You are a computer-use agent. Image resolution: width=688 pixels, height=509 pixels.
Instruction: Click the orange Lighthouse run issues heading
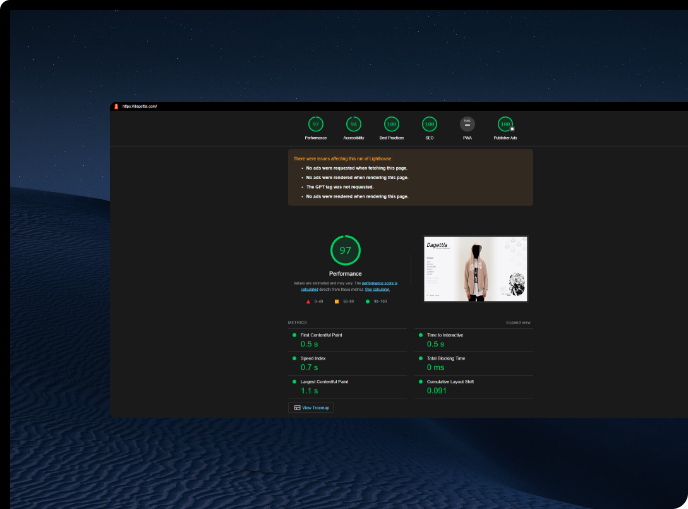click(343, 158)
